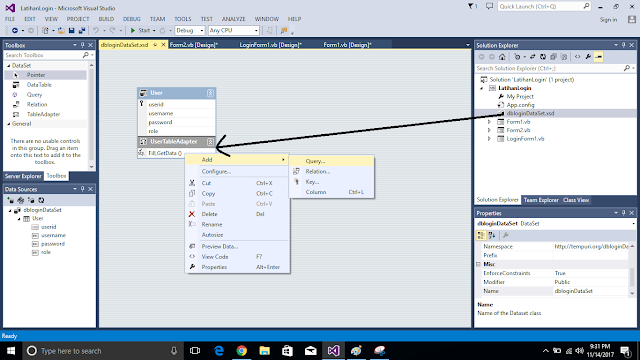This screenshot has width=640, height=360.
Task: Open the TOOLS menu
Action: 183,19
